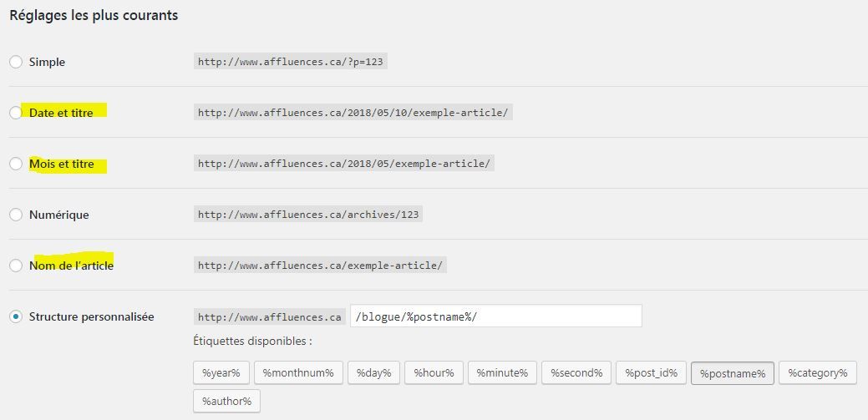
Task: Choose the Date et titre option
Action: click(16, 113)
